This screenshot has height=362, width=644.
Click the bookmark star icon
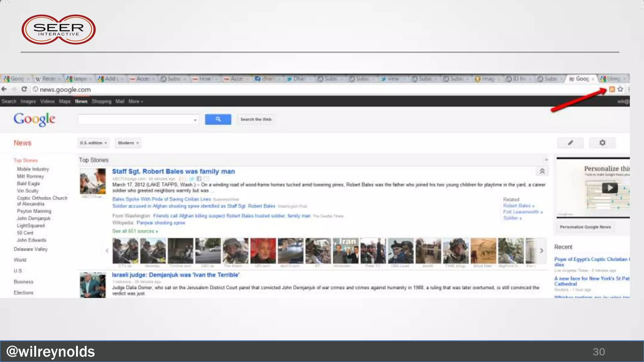pyautogui.click(x=620, y=89)
